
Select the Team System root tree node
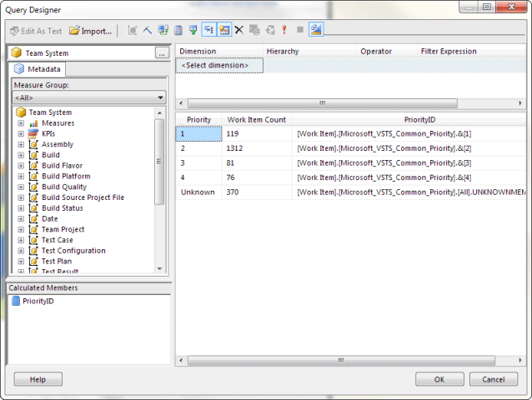tap(50, 112)
